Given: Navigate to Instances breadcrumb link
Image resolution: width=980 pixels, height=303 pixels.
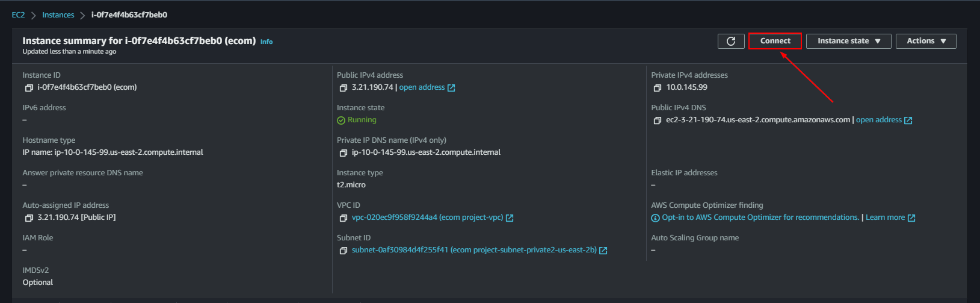Looking at the screenshot, I should [58, 15].
